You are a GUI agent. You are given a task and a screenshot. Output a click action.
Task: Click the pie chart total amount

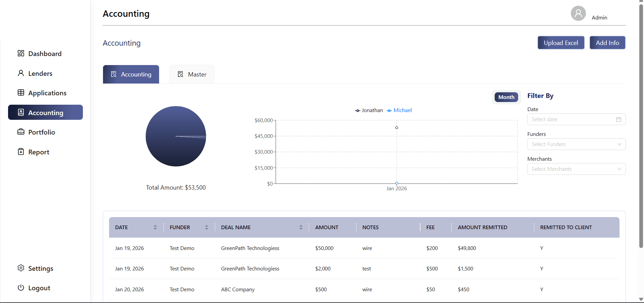176,136
